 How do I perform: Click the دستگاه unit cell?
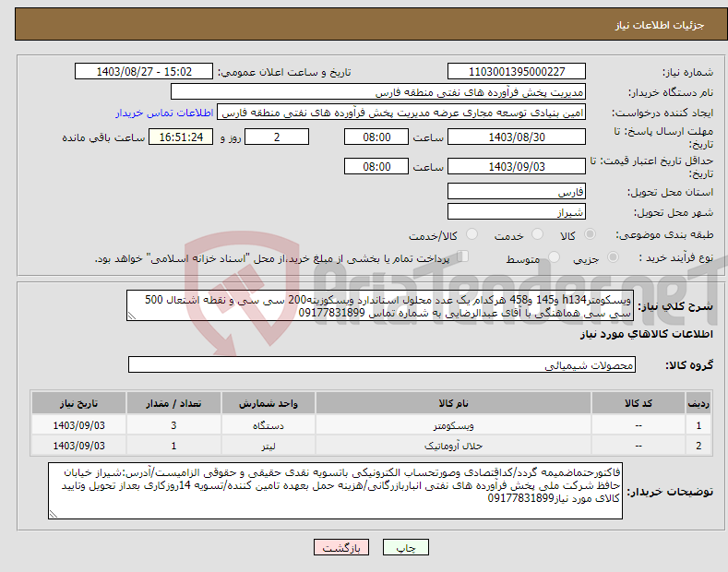(x=269, y=425)
